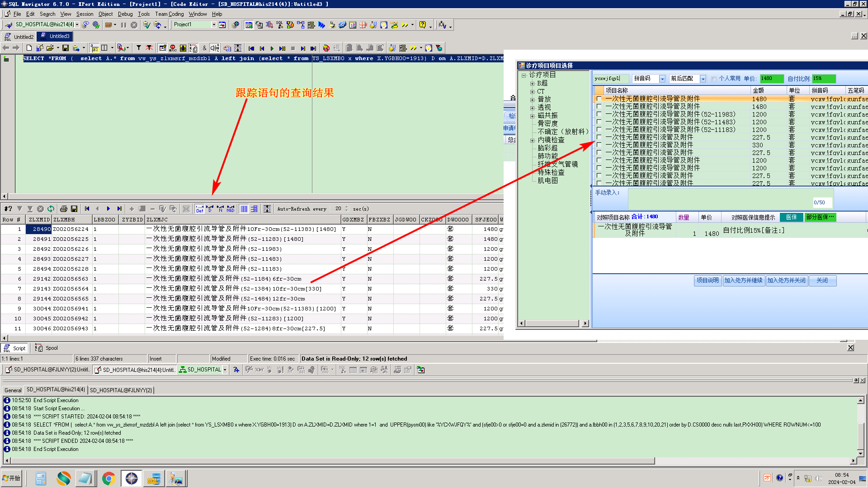Viewport: 868px width, 488px height.
Task: Click the refresh icon in results grid toolbar
Action: coord(51,209)
